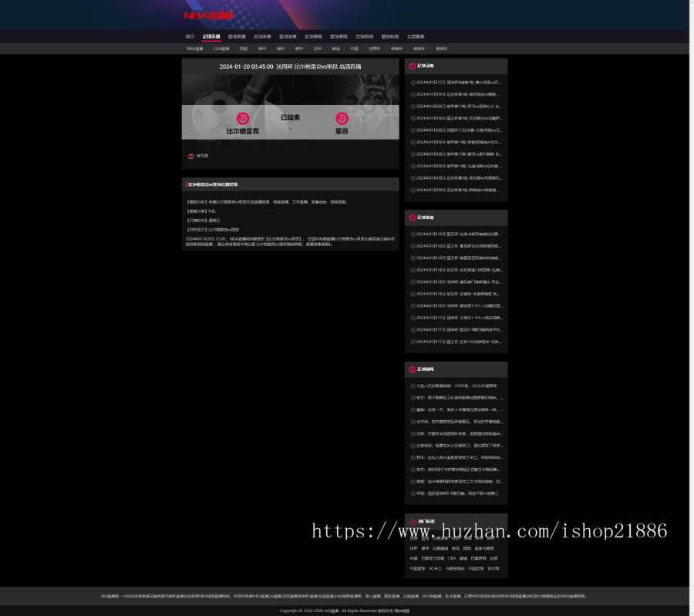Screen dimensions: 694x616
Task: Open 欧冠 in the sub-navigation bar
Action: click(336, 49)
